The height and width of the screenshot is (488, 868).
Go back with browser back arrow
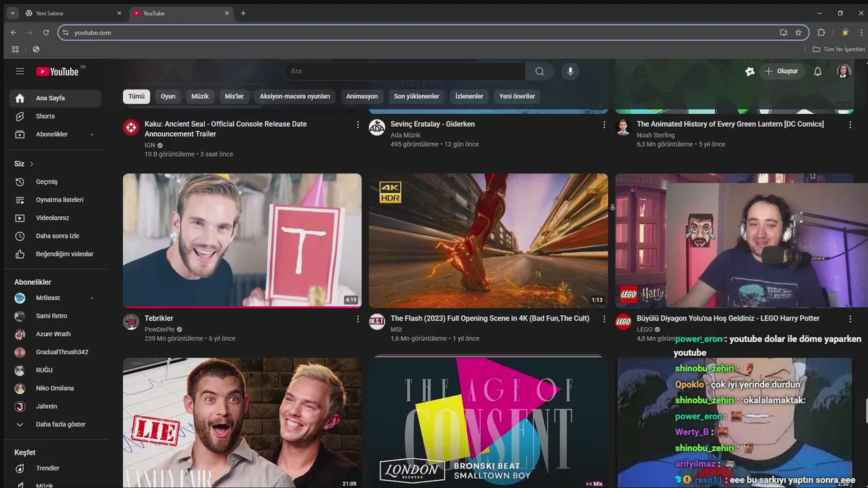coord(14,33)
